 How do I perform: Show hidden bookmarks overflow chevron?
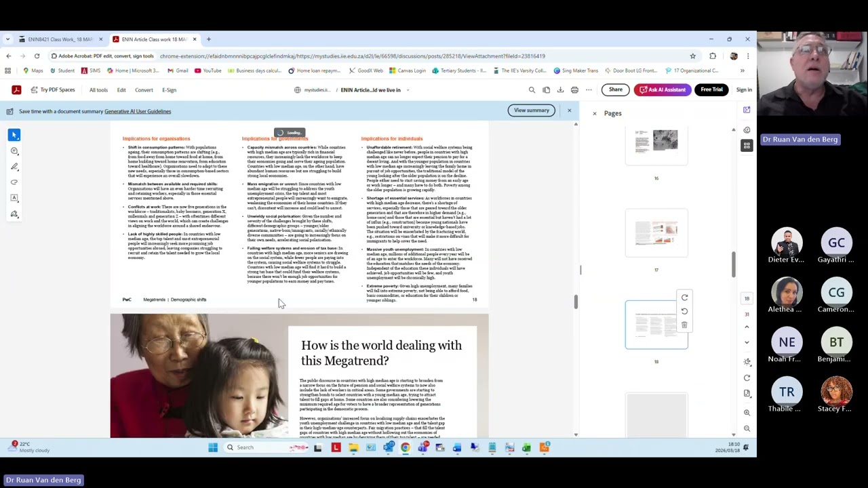(x=742, y=70)
